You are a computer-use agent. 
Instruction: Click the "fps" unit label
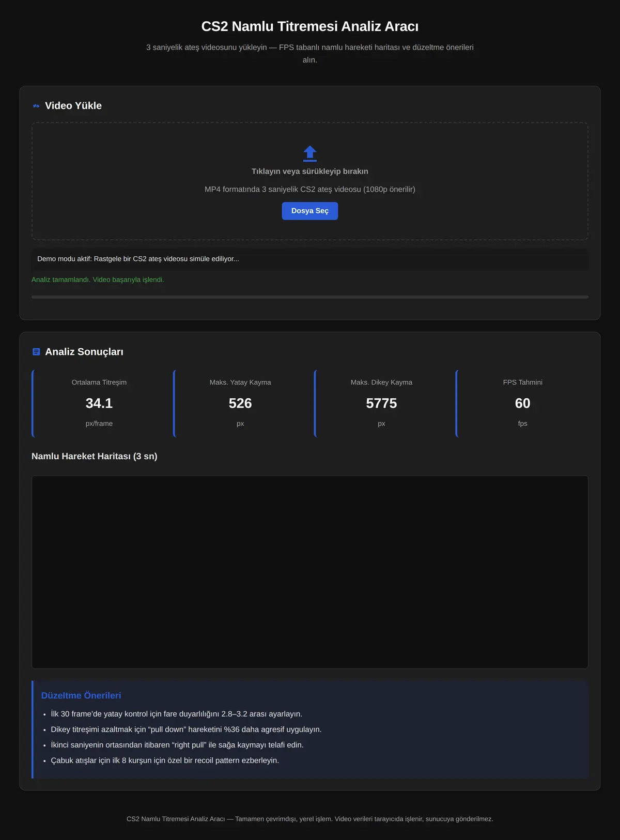tap(523, 424)
